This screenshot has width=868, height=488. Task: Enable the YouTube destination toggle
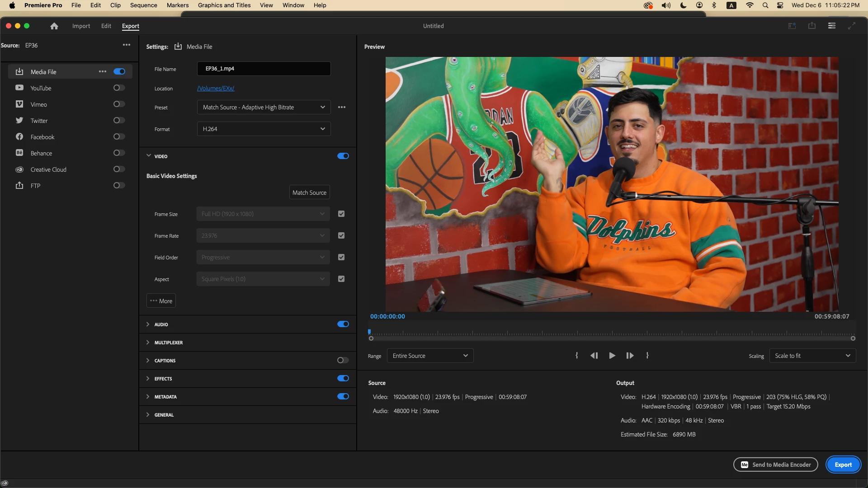[119, 88]
